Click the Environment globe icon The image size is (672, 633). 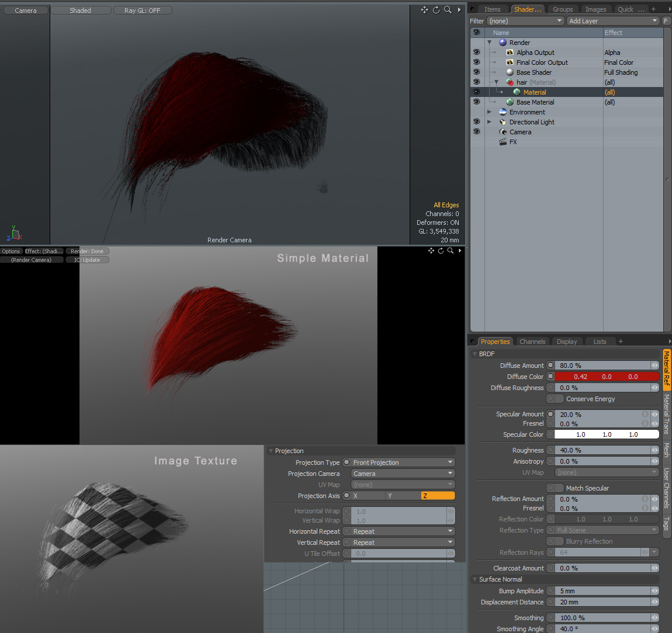click(503, 112)
